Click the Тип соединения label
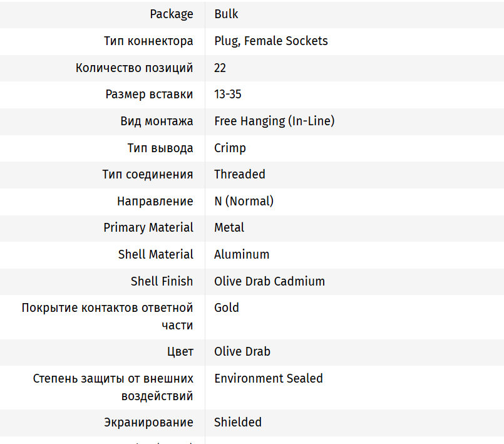This screenshot has height=444, width=504. pyautogui.click(x=148, y=174)
